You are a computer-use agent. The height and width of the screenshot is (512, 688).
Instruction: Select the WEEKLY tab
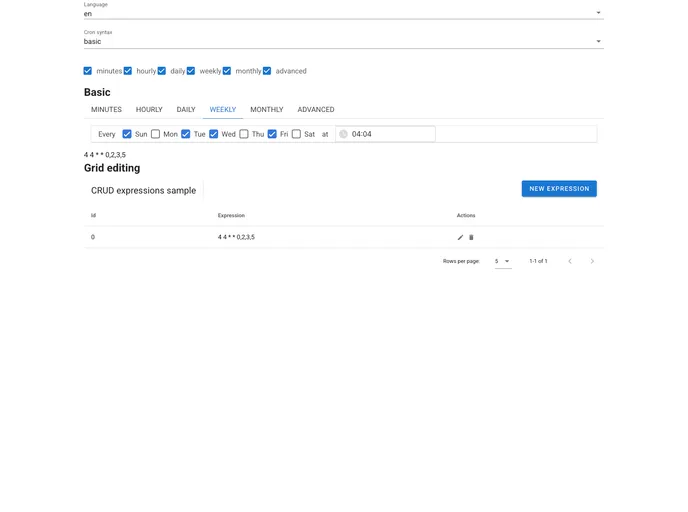pyautogui.click(x=223, y=110)
